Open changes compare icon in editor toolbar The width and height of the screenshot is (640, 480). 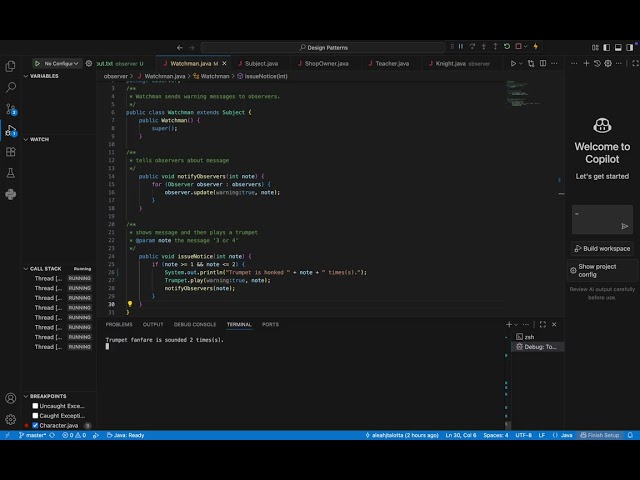(x=531, y=63)
